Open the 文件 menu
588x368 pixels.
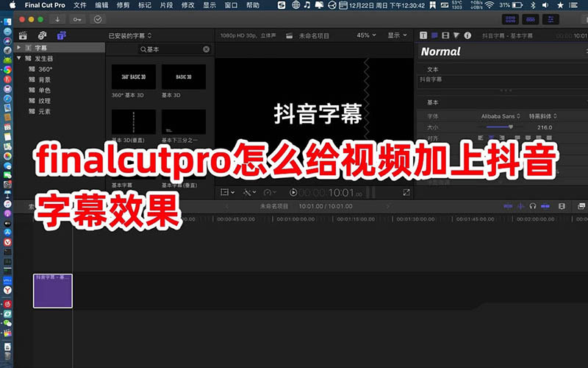point(79,5)
